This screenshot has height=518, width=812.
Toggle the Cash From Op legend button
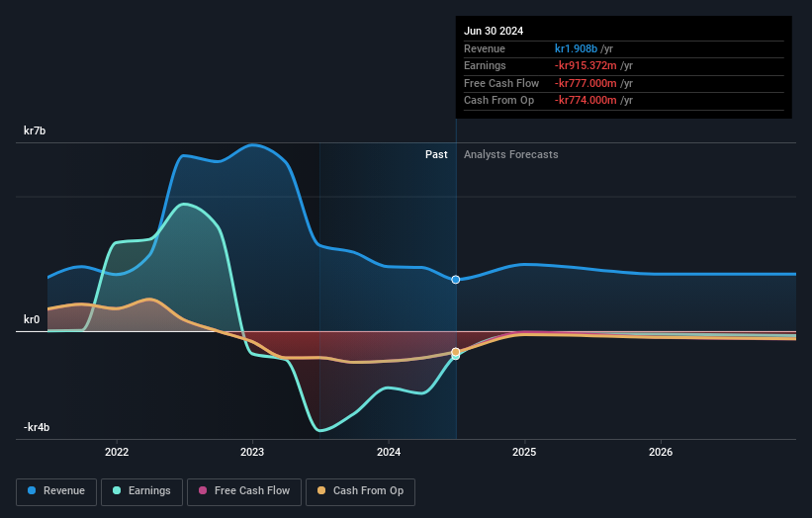(x=360, y=491)
